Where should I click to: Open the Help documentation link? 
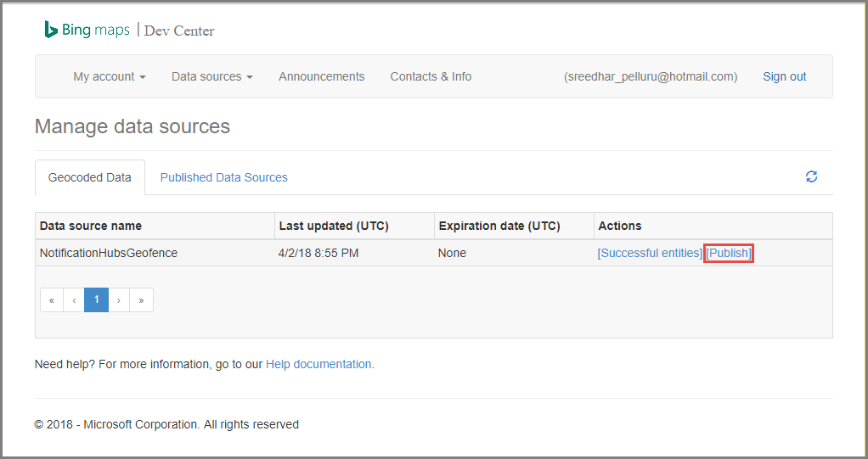(318, 364)
